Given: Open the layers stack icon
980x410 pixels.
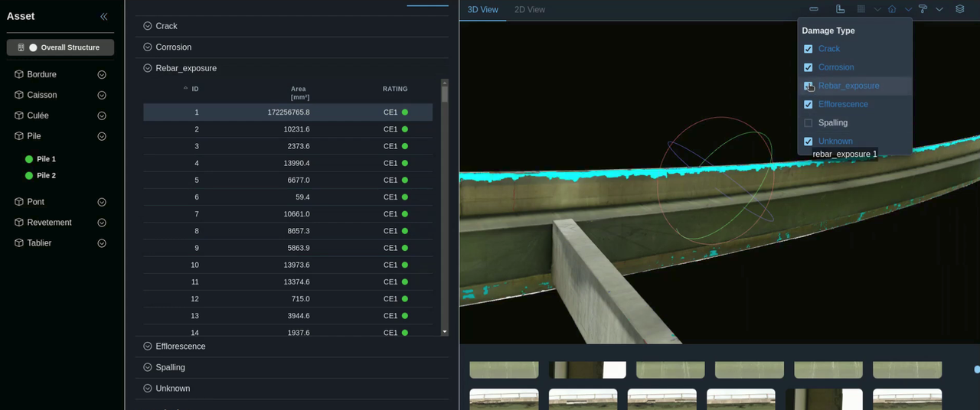Looking at the screenshot, I should 960,9.
